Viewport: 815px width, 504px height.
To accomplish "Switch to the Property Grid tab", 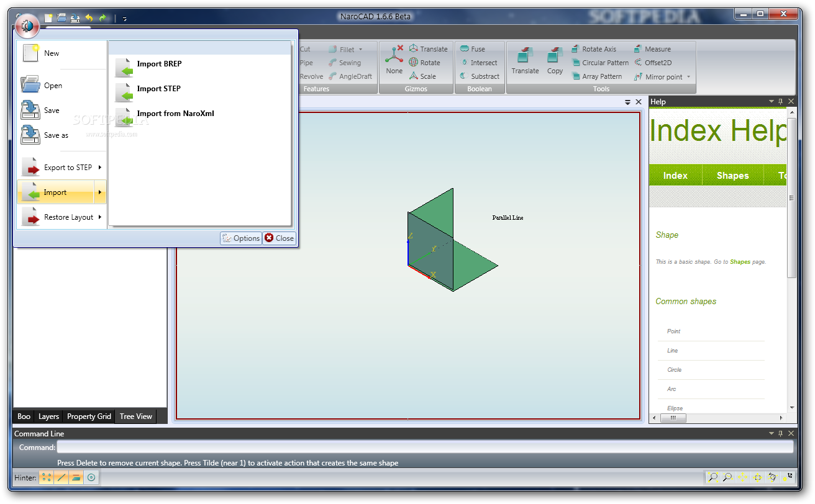I will click(x=89, y=416).
